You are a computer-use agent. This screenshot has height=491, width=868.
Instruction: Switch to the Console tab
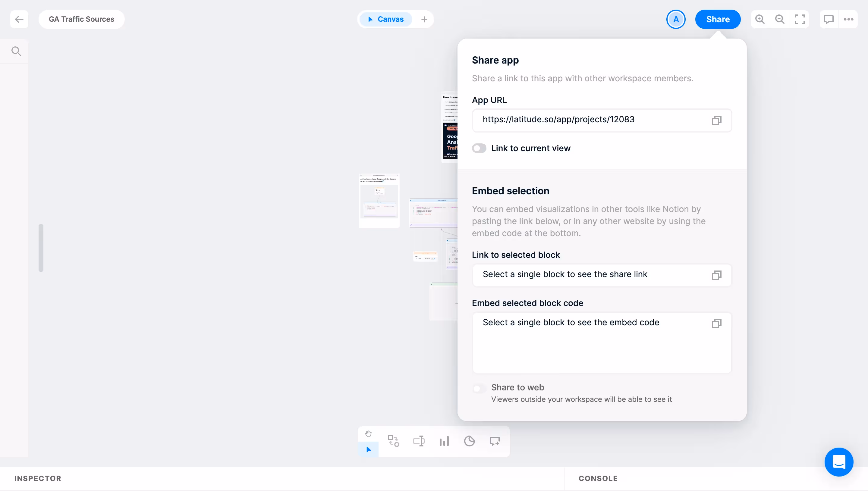(598, 478)
